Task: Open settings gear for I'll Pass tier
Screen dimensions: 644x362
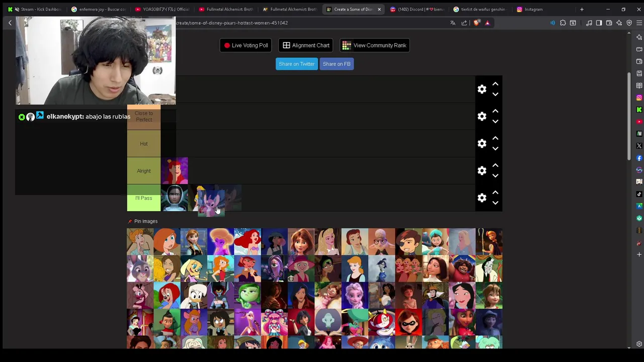Action: pos(482,198)
